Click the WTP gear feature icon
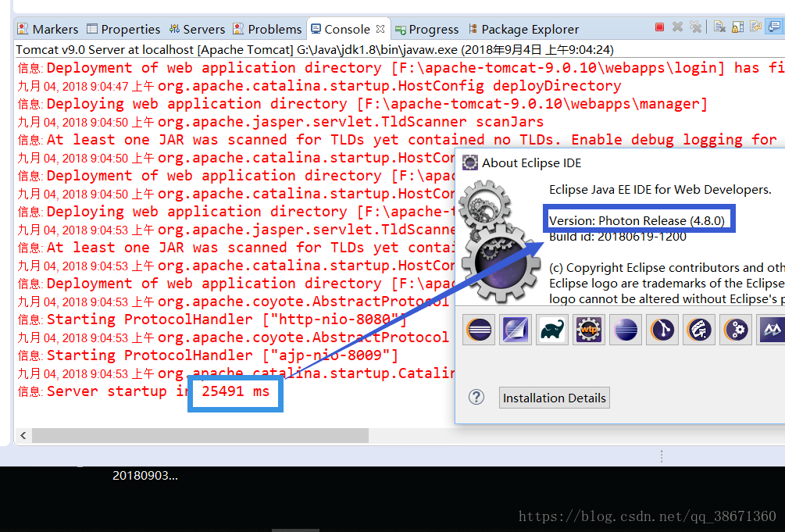 click(x=589, y=330)
